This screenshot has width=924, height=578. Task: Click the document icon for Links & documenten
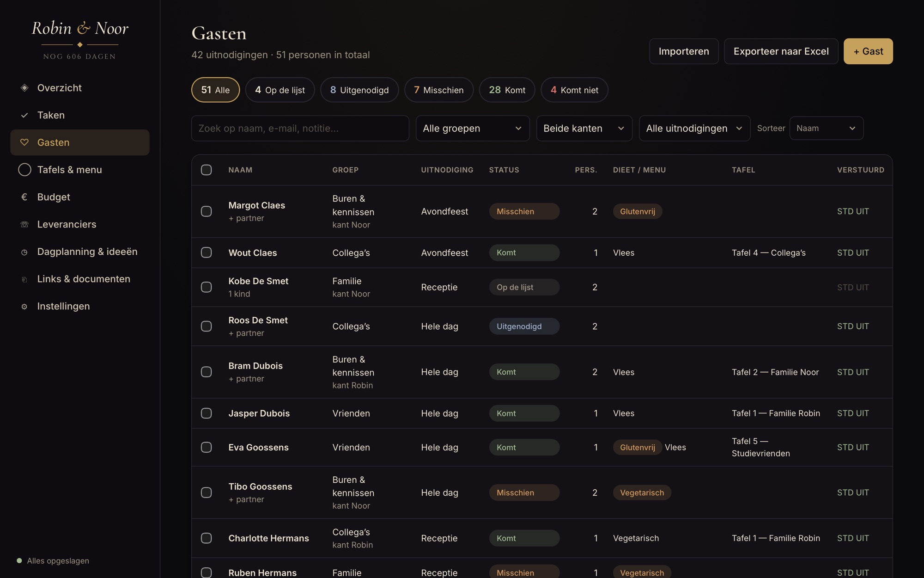tap(24, 279)
